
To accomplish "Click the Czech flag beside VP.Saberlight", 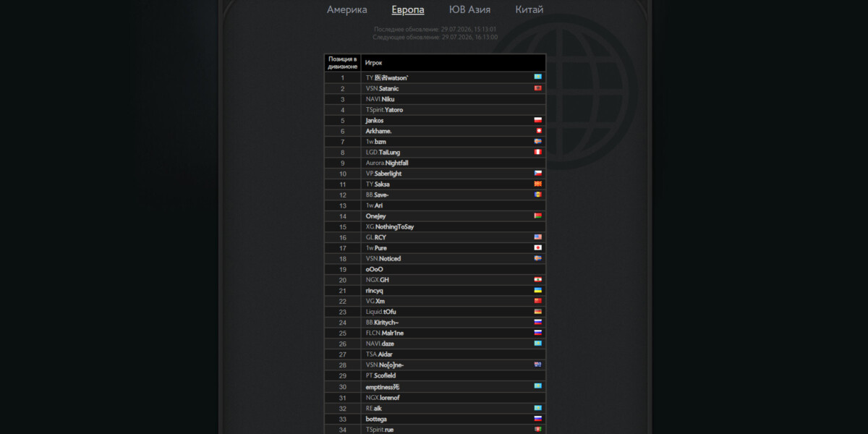I will (x=537, y=174).
